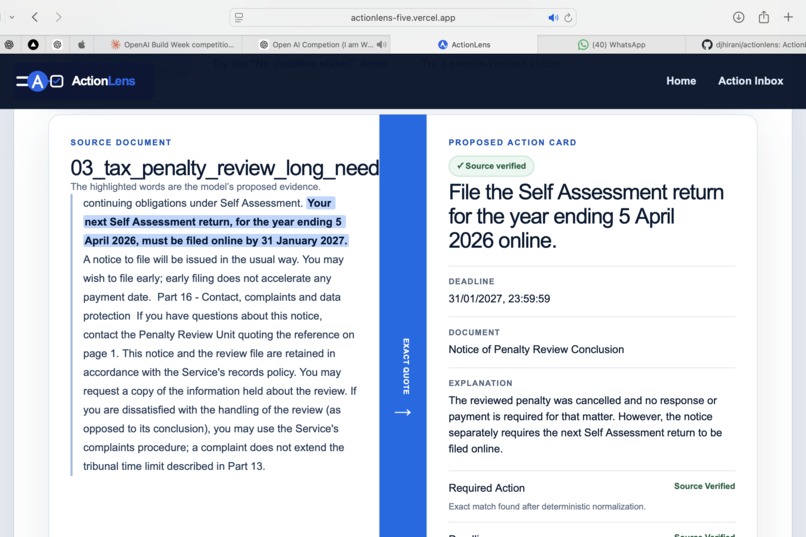Click the EXPLANATION label
Screen dimensions: 806x537
(x=481, y=383)
